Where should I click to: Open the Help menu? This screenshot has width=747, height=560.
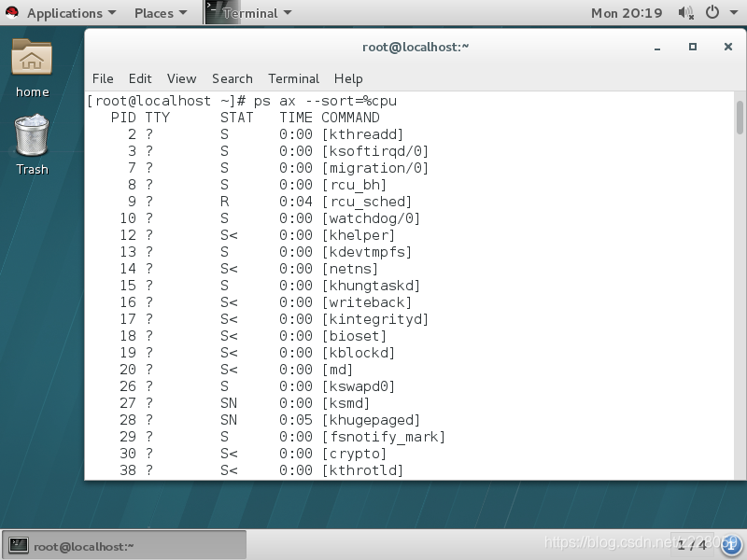tap(348, 78)
